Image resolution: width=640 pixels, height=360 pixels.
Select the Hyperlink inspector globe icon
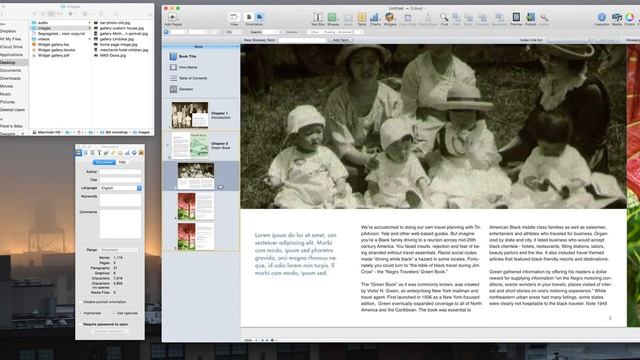(x=134, y=153)
